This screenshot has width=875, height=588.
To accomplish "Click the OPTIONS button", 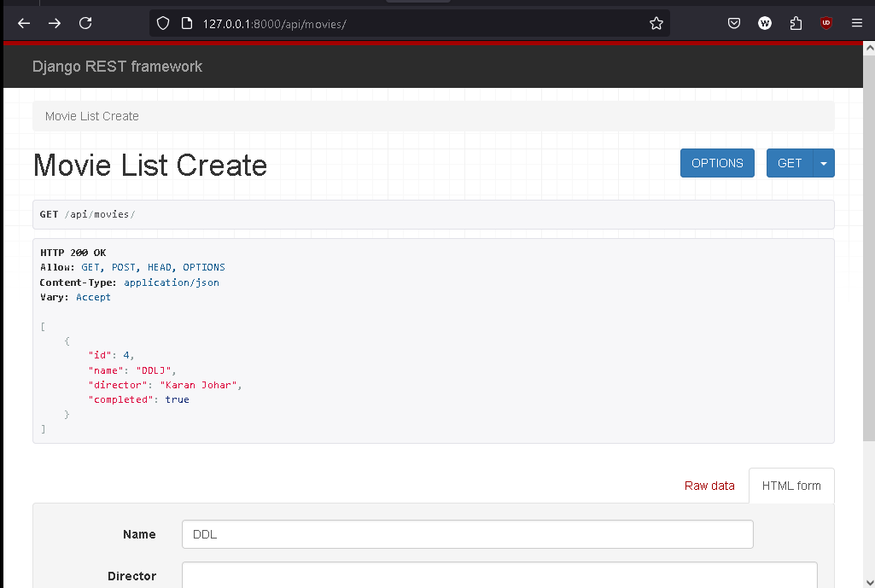I will point(717,163).
